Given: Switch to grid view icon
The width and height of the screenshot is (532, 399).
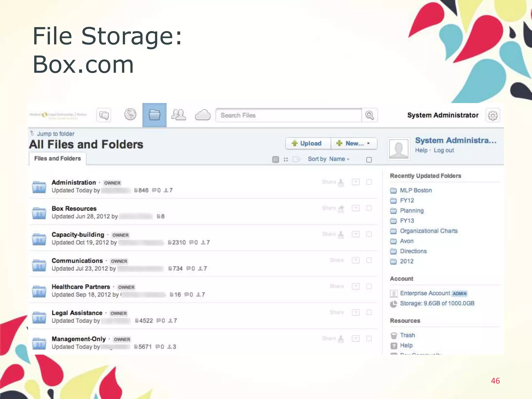Looking at the screenshot, I should point(286,159).
